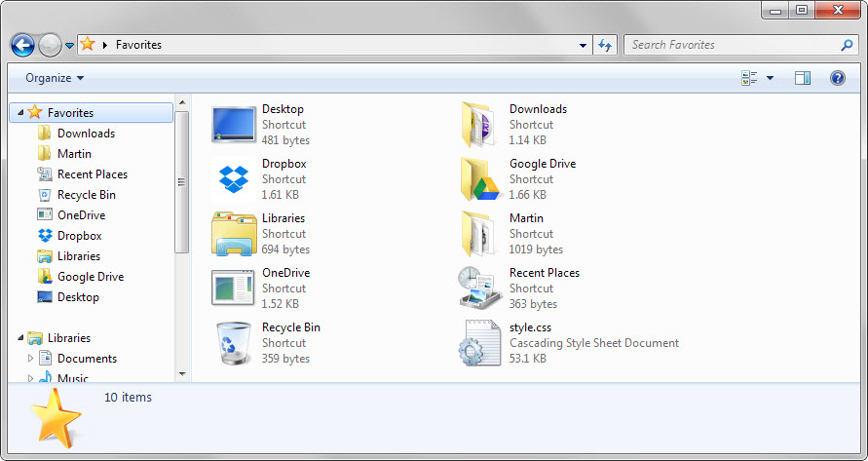The width and height of the screenshot is (868, 461).
Task: Select Dropbox in the navigation pane
Action: (x=80, y=236)
